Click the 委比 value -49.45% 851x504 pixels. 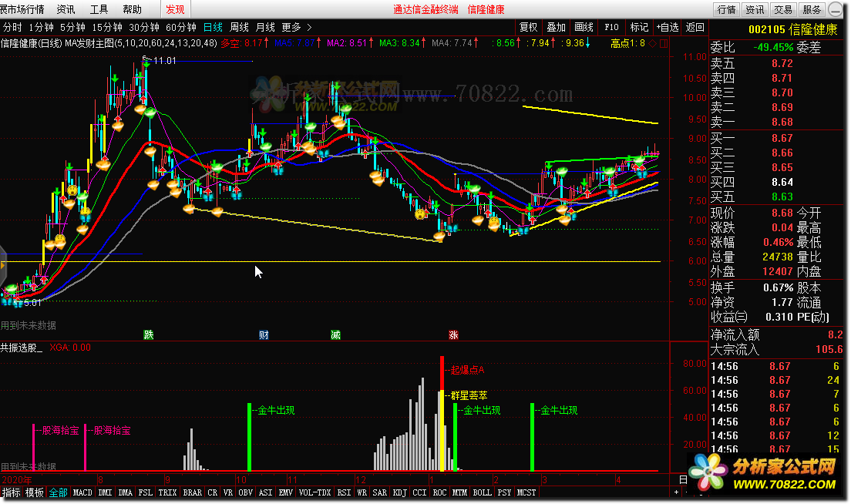(x=773, y=48)
